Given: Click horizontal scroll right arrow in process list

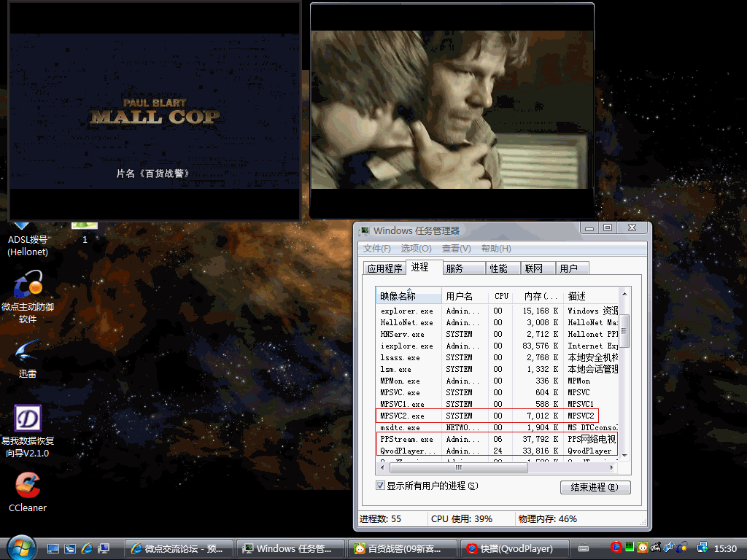Looking at the screenshot, I should (x=612, y=467).
